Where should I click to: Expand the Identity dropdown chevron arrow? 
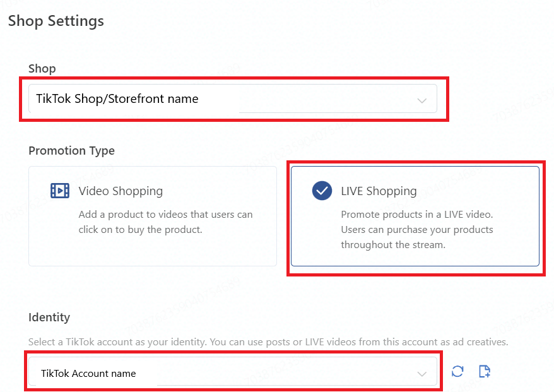[422, 374]
